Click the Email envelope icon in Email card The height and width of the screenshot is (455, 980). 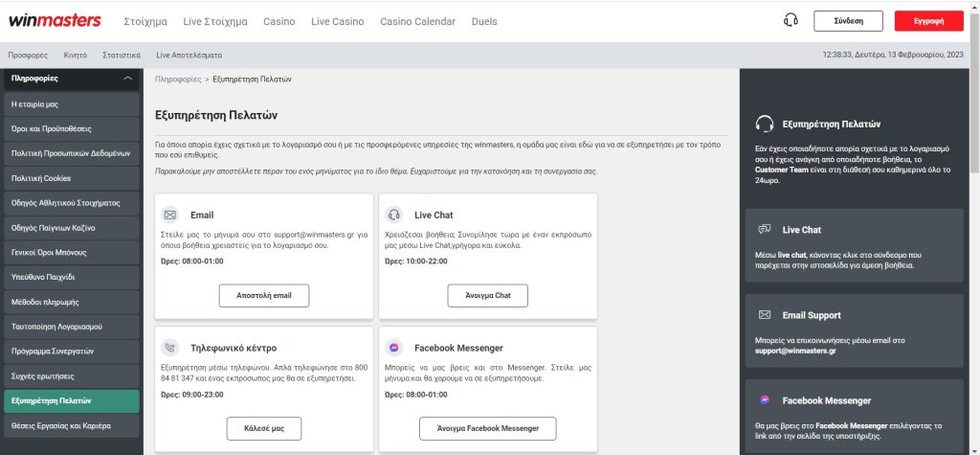tap(170, 215)
